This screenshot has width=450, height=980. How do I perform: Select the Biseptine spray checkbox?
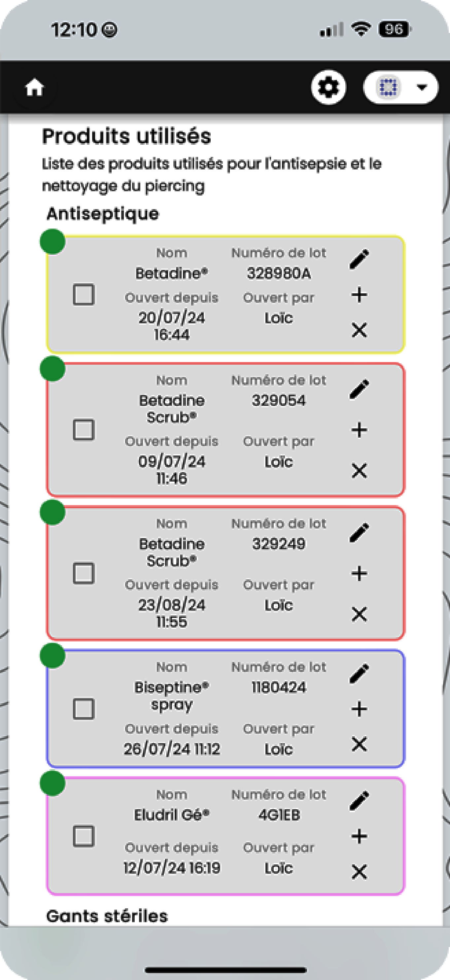[x=84, y=708]
